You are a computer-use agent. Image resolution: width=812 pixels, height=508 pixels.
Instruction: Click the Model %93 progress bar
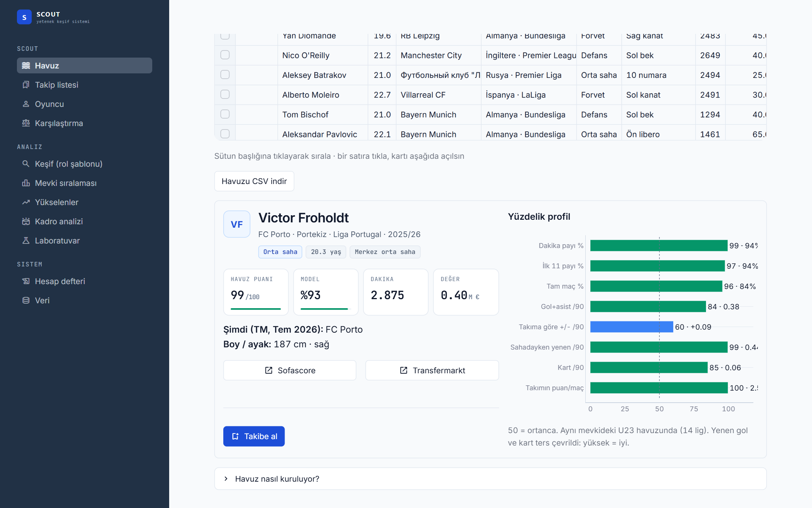[x=326, y=309]
